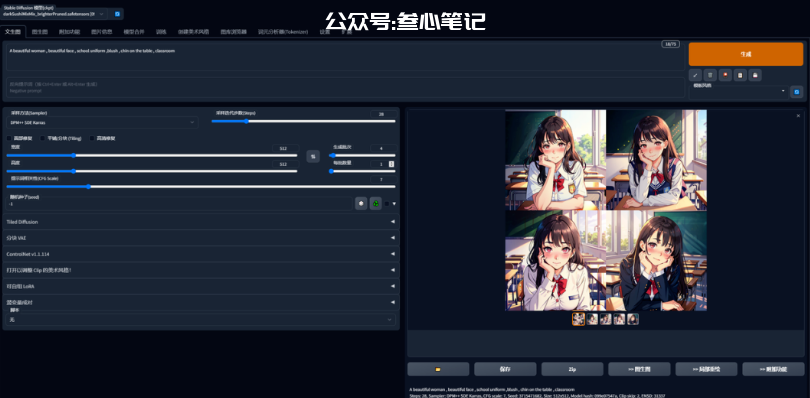Save the prompt as a style with the floppy disk icon

tap(755, 75)
